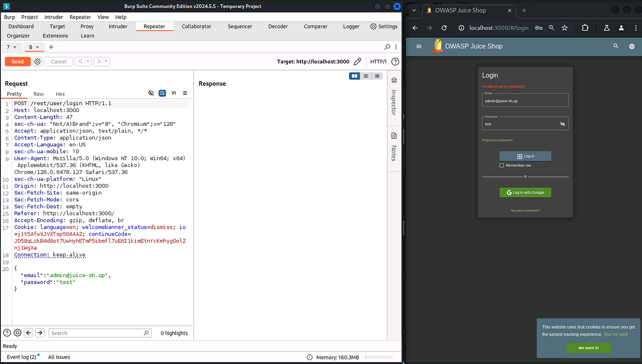Open browser extensions puzzle icon

click(x=585, y=28)
